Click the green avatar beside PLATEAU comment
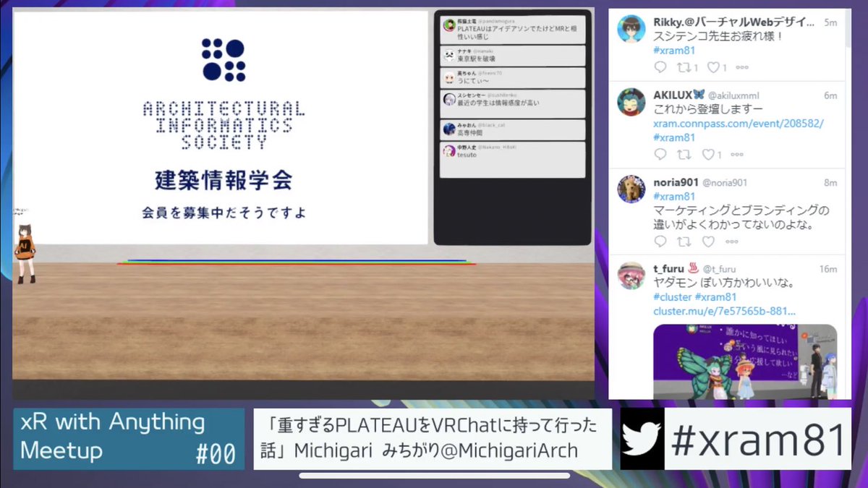868x488 pixels. (449, 25)
